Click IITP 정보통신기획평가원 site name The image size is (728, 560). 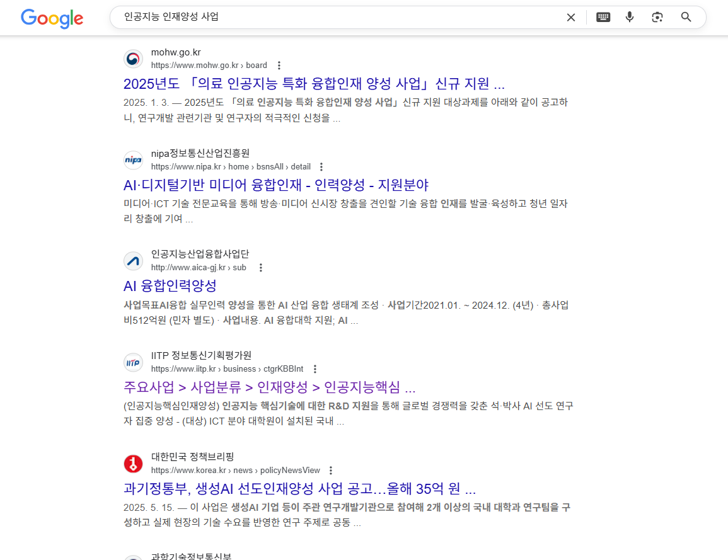[x=201, y=355]
